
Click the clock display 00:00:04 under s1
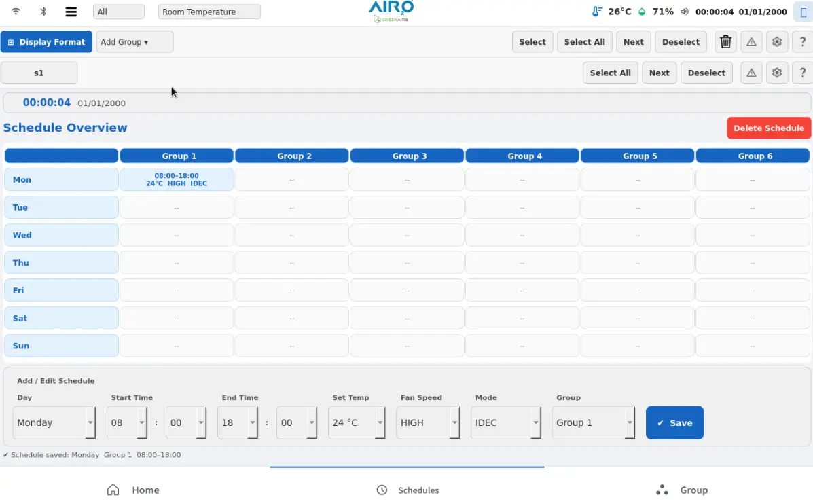tap(47, 102)
